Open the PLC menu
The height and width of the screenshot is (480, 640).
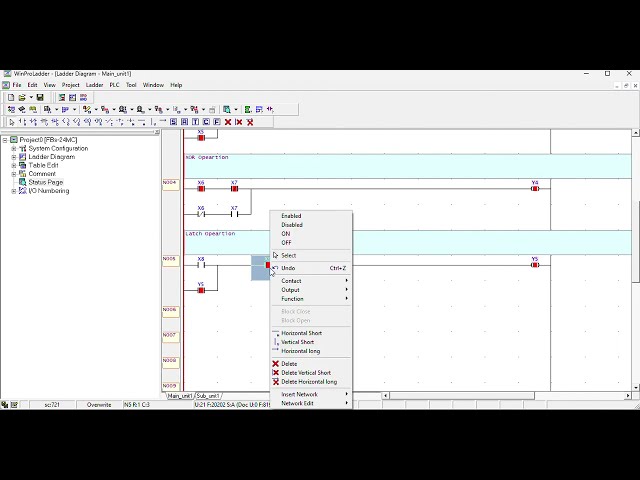(x=114, y=85)
